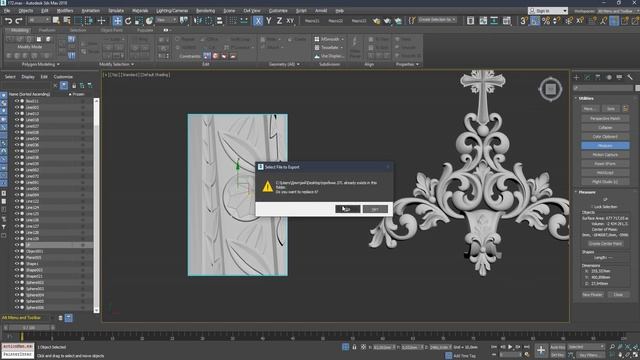Open Modify tab in command panel
The image size is (640, 360).
click(587, 77)
